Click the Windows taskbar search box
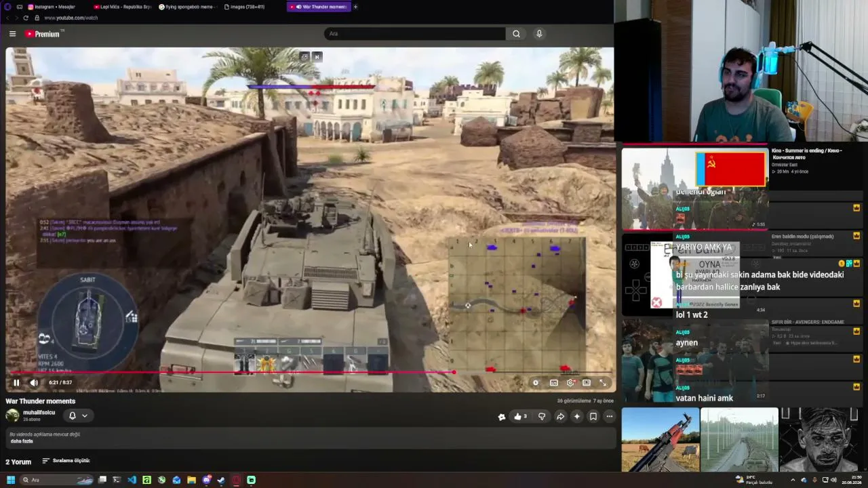868x488 pixels. 57,480
